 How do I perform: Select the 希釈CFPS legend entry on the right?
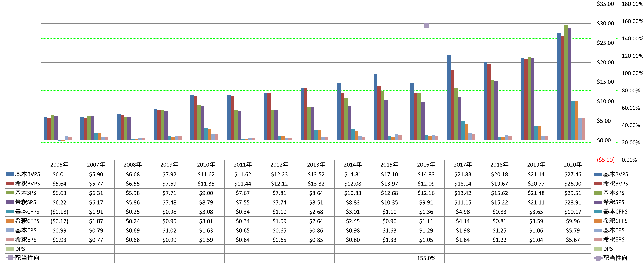[x=611, y=221]
